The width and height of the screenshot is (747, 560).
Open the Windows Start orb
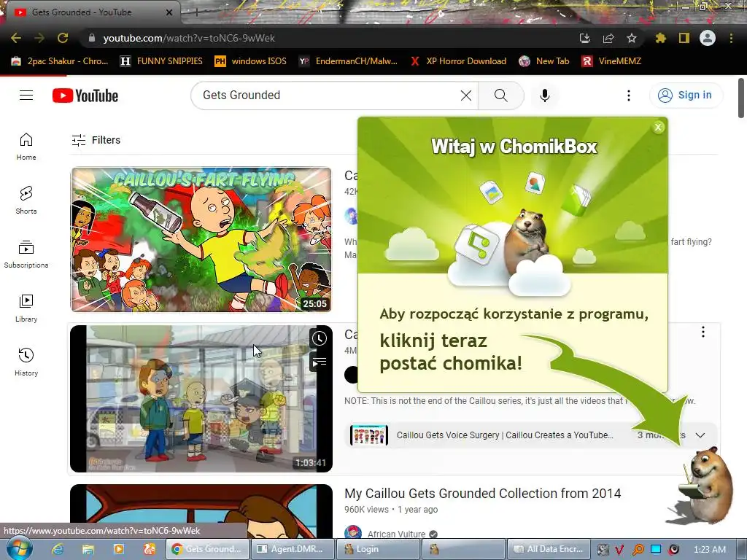[x=20, y=548]
